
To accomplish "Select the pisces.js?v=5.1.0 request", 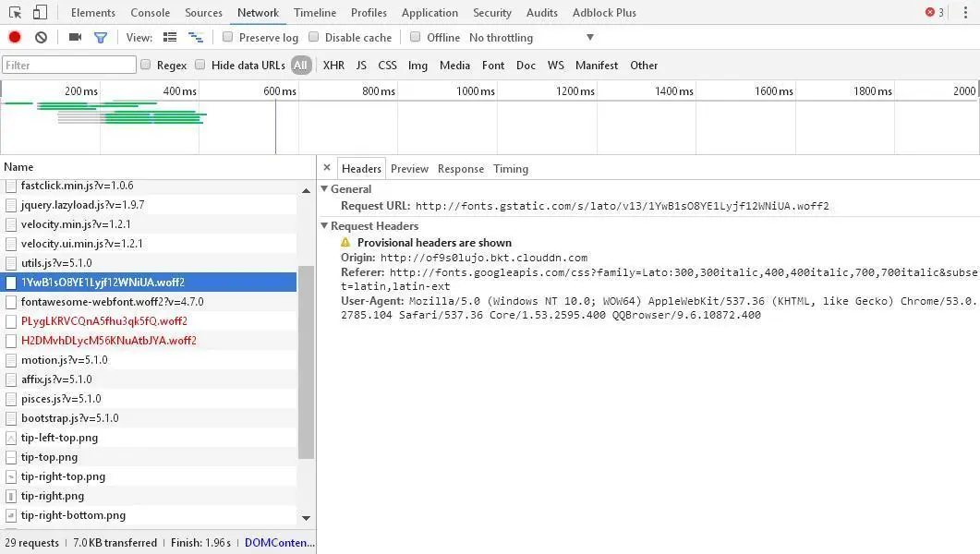I will [x=149, y=399].
